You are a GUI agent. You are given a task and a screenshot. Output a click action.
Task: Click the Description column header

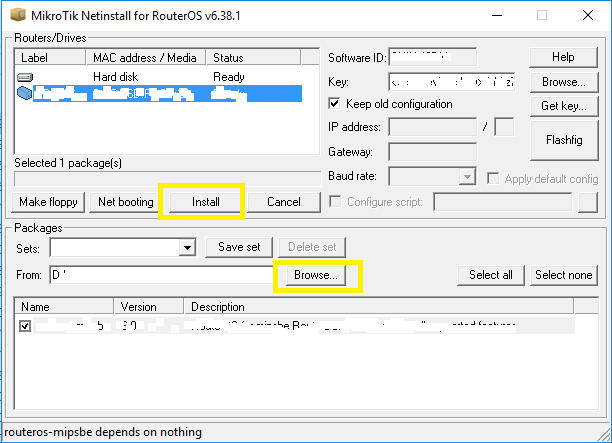[379, 307]
